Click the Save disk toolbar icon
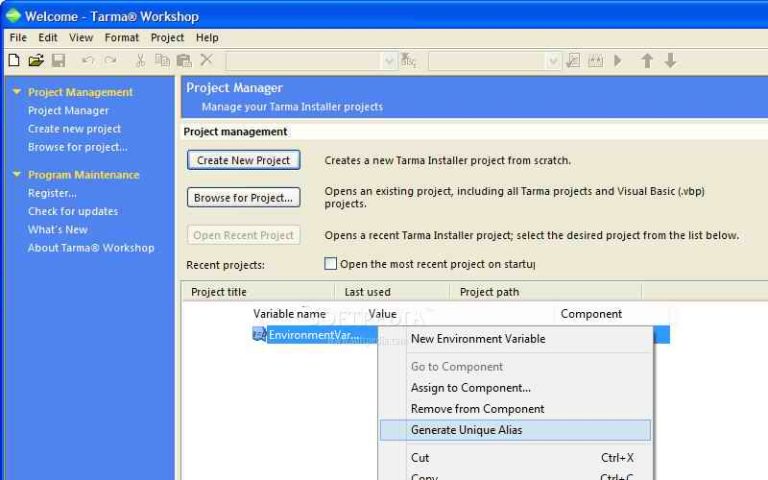This screenshot has height=480, width=768. [x=58, y=61]
